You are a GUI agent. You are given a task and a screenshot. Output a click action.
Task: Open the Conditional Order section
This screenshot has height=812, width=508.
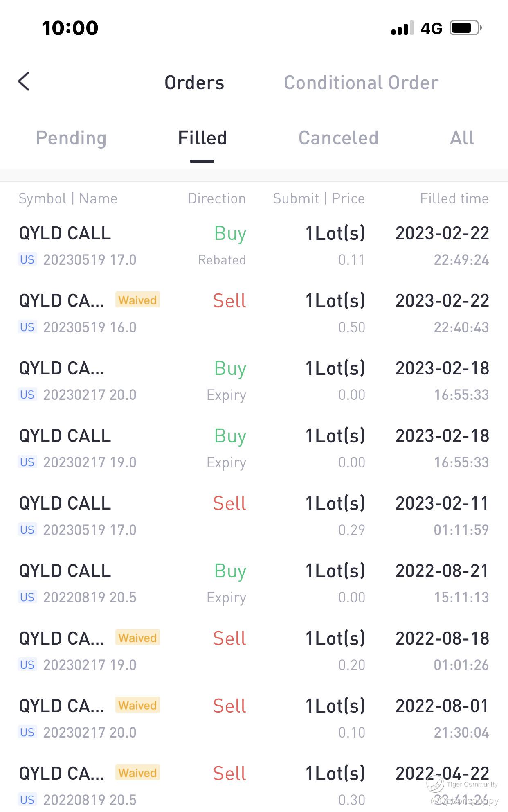pyautogui.click(x=361, y=83)
